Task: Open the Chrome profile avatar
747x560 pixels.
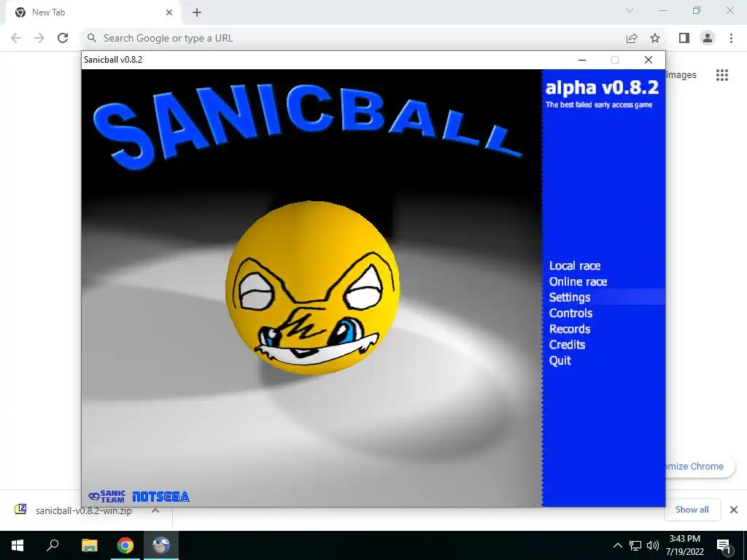Action: pyautogui.click(x=708, y=38)
